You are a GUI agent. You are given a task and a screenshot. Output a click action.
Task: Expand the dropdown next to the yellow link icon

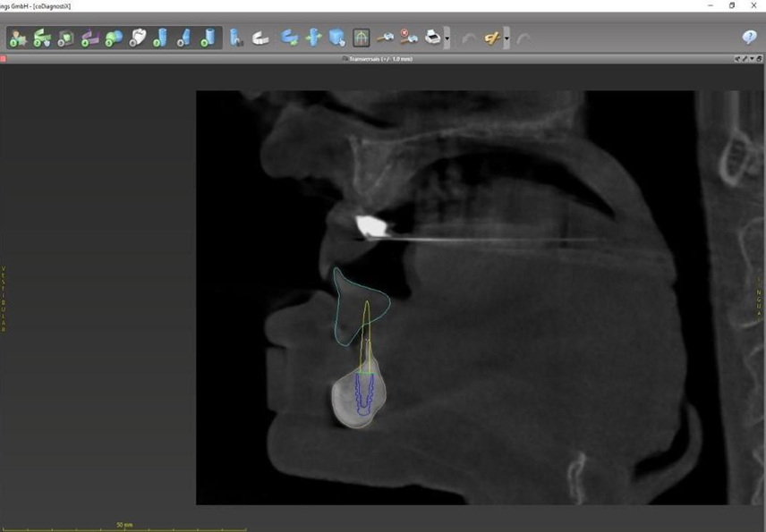(x=506, y=38)
